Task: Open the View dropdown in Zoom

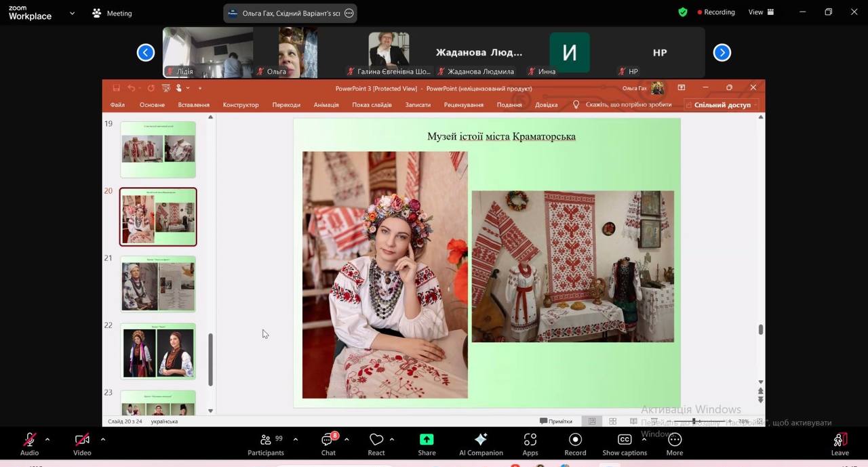Action: click(760, 12)
